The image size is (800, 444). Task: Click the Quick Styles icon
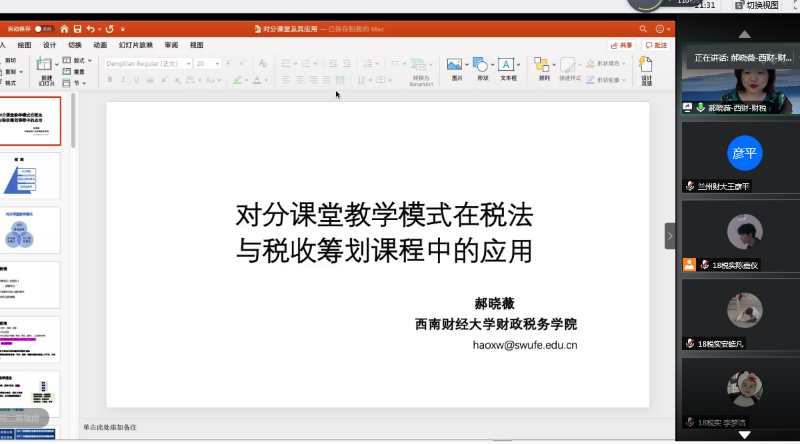click(x=567, y=65)
